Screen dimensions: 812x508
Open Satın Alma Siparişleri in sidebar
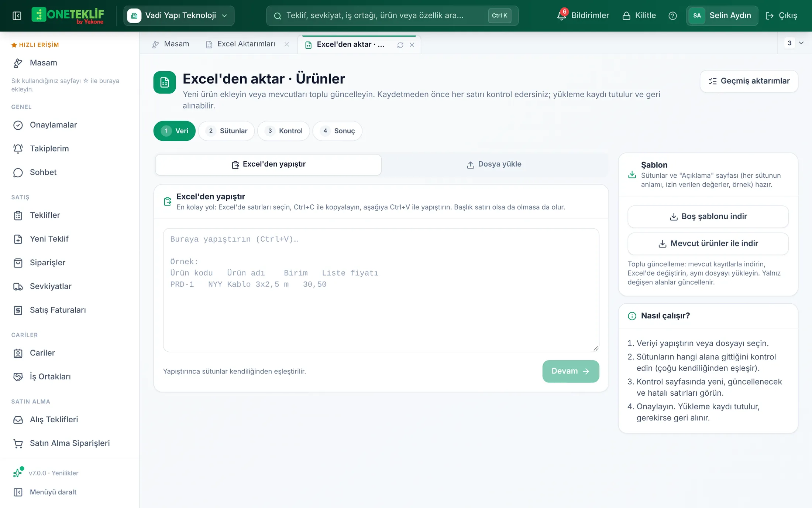70,443
